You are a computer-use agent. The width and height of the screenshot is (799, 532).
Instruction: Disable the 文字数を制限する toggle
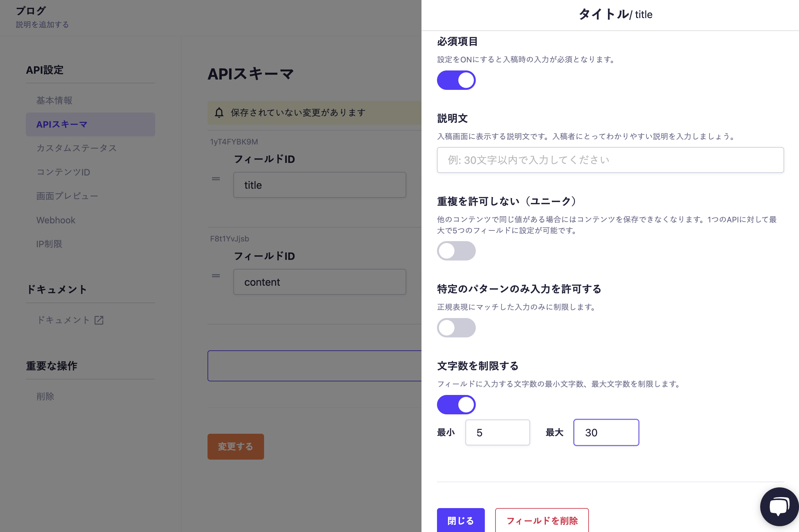coord(456,404)
